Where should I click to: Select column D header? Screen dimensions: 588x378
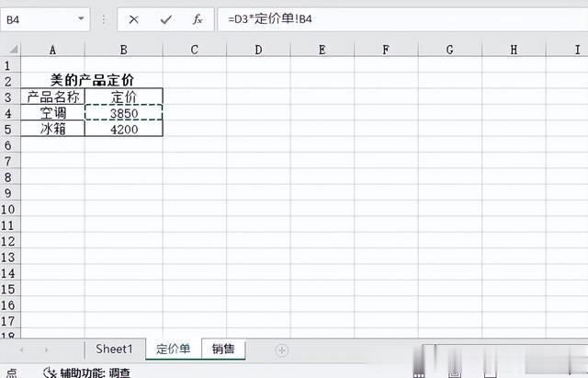[x=258, y=50]
